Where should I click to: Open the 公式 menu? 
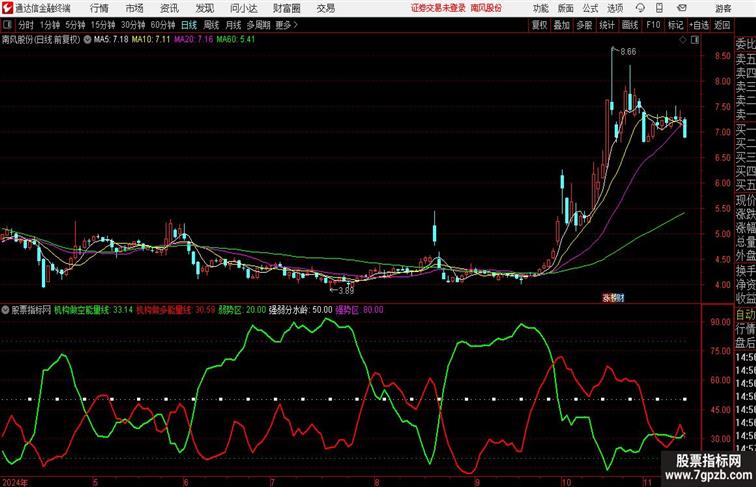[590, 8]
